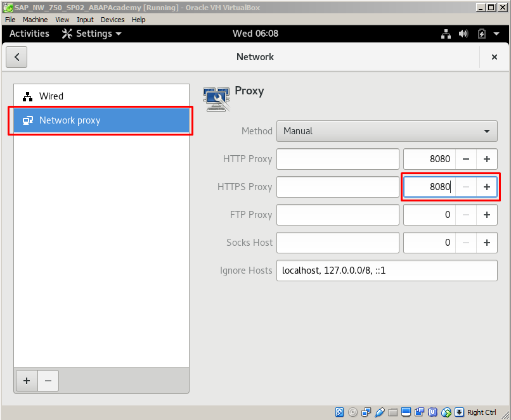Screen dimensions: 511x420
Task: Click the HTTP Proxy host field
Action: tap(338, 159)
